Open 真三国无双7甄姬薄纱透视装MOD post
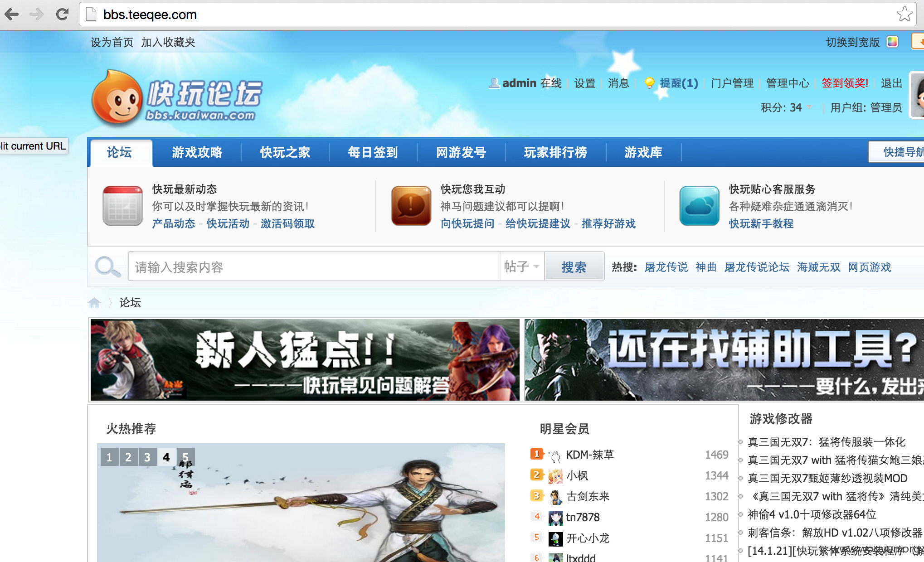Viewport: 924px width, 562px height. click(x=827, y=478)
